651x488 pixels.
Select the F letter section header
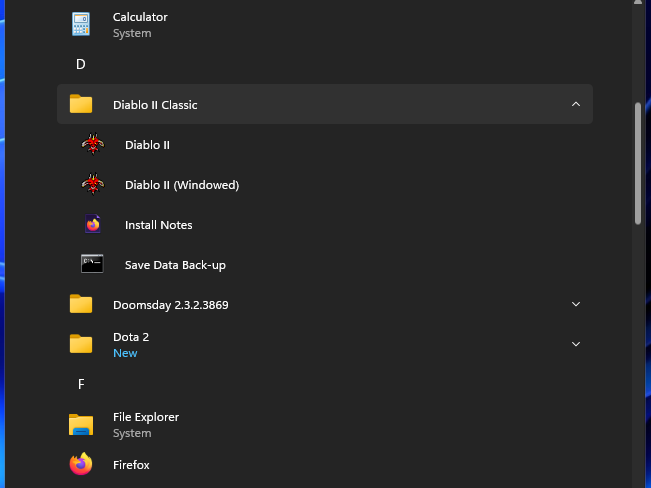click(81, 384)
